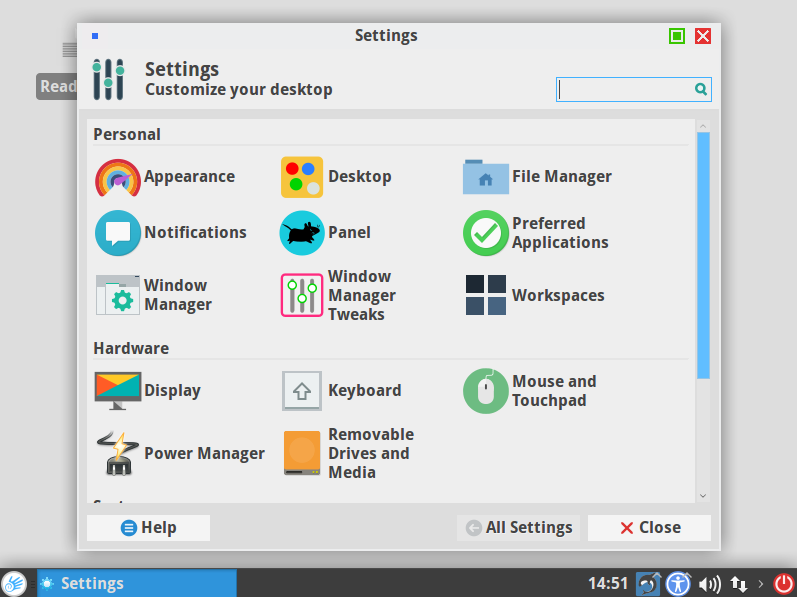This screenshot has width=797, height=597.
Task: Open Power Manager settings
Action: pyautogui.click(x=118, y=454)
